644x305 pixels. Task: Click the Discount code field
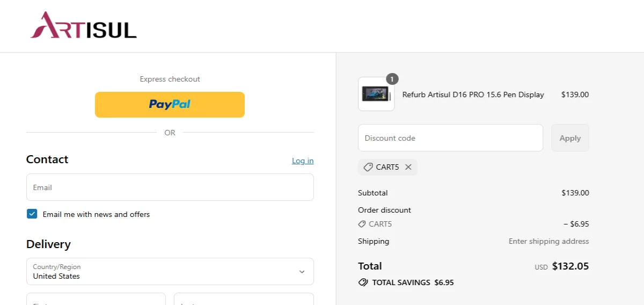[x=451, y=138]
